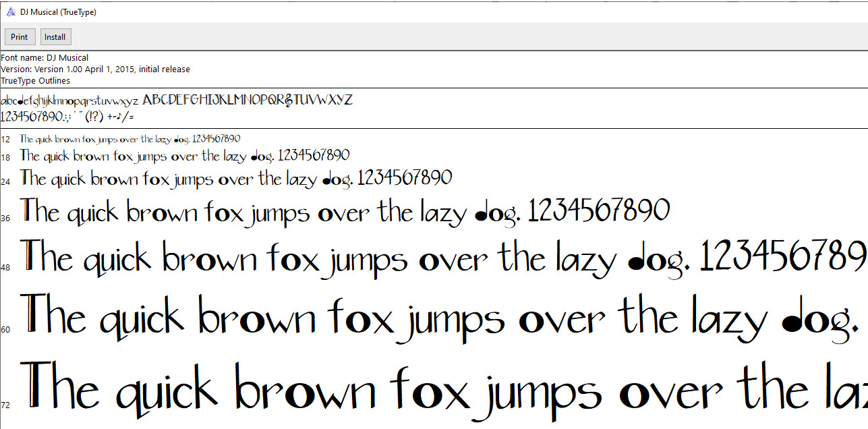Viewport: 868px width, 429px height.
Task: Click the TrueType Outlines label
Action: point(36,80)
